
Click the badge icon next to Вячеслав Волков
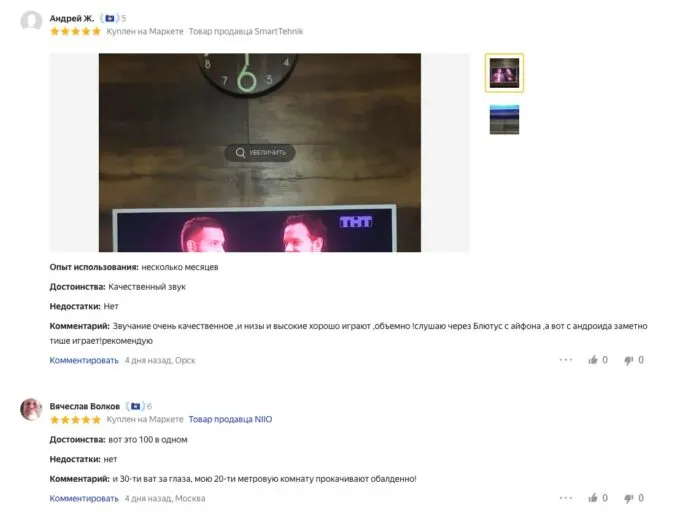(136, 406)
